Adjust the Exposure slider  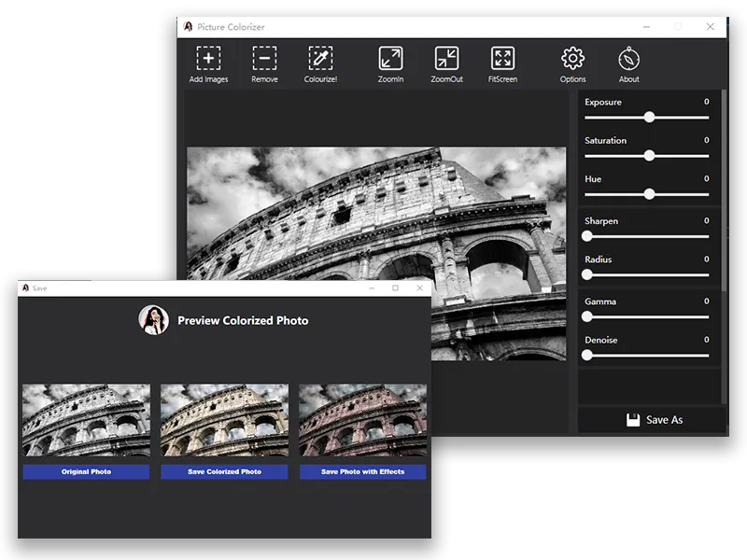point(652,117)
